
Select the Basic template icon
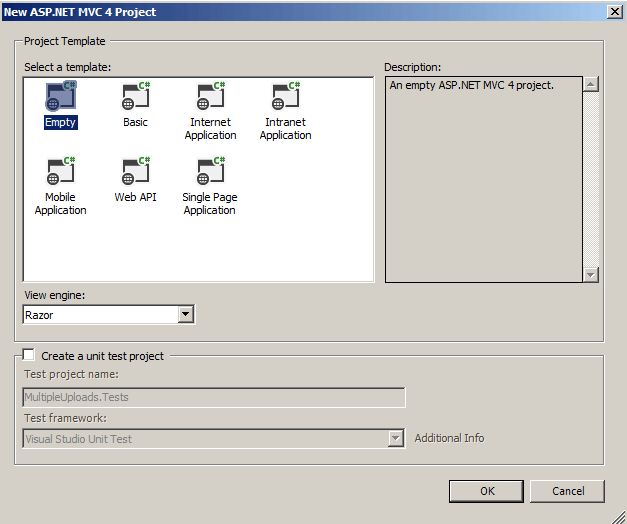(x=136, y=96)
